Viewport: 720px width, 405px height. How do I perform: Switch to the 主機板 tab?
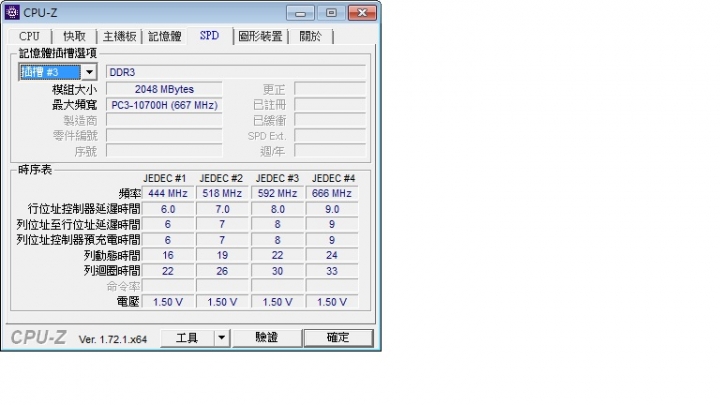(x=119, y=36)
